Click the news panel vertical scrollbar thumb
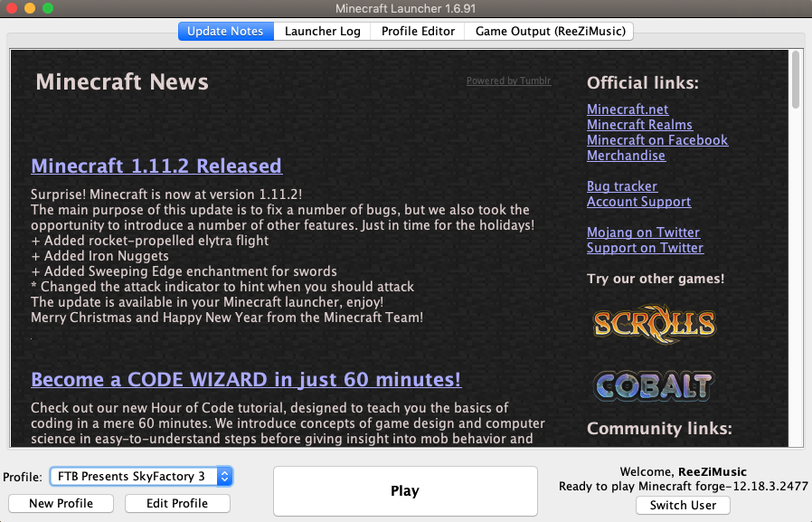This screenshot has width=812, height=522. [x=796, y=80]
